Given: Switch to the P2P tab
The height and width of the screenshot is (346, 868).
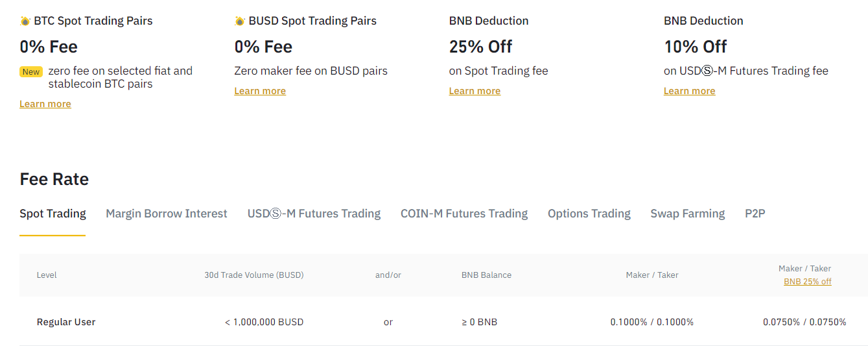Looking at the screenshot, I should pos(755,214).
